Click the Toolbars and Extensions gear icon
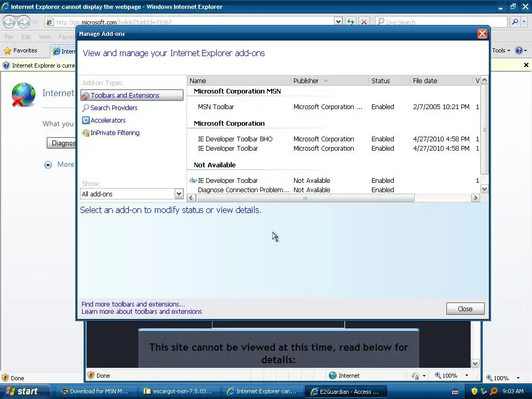Screen dimensions: 532x399 (86, 96)
